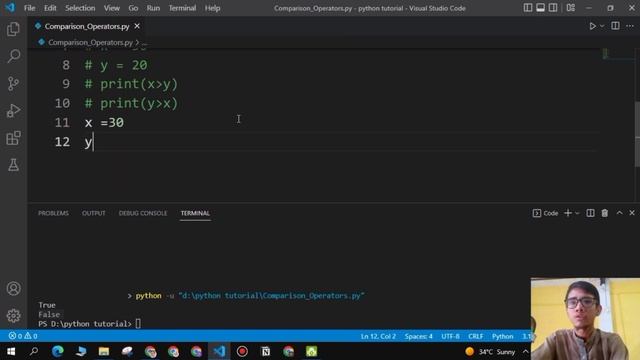
Task: Switch to the OUTPUT panel tab
Action: coord(93,213)
